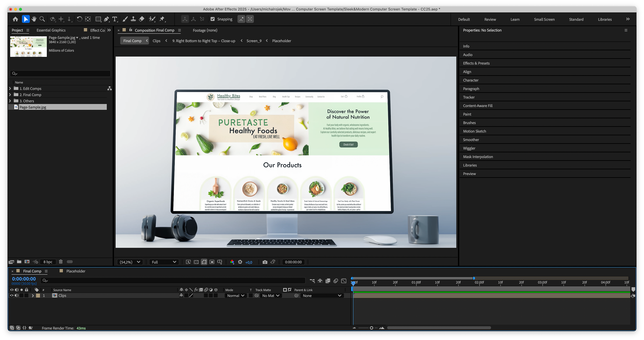Mute audio of the Clips layer
Viewport: 644px width, 340px height.
click(16, 296)
